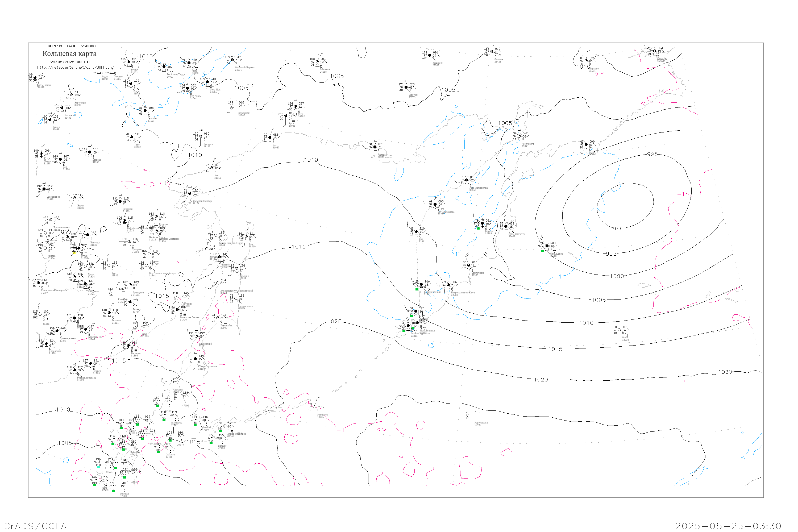Screen dimensions: 798x532
Task: Click green square marker at Большерецкий station
Action: point(417,289)
